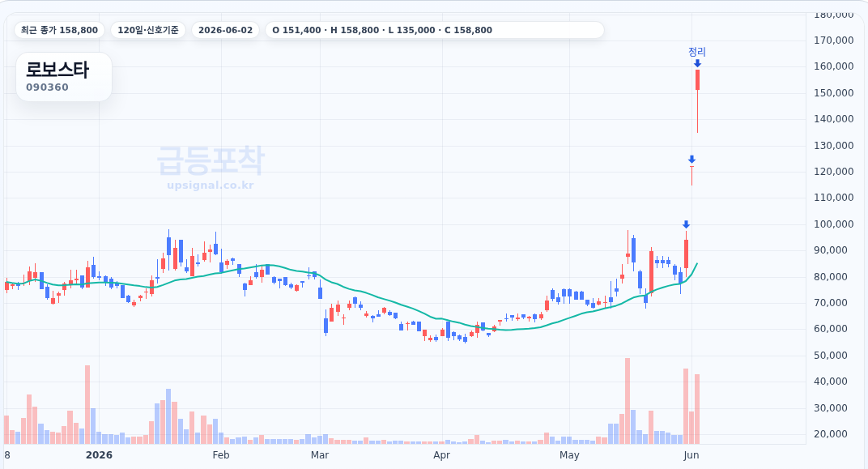Click the 130,000 price axis label
Viewport: 868px width, 469px height.
click(834, 145)
